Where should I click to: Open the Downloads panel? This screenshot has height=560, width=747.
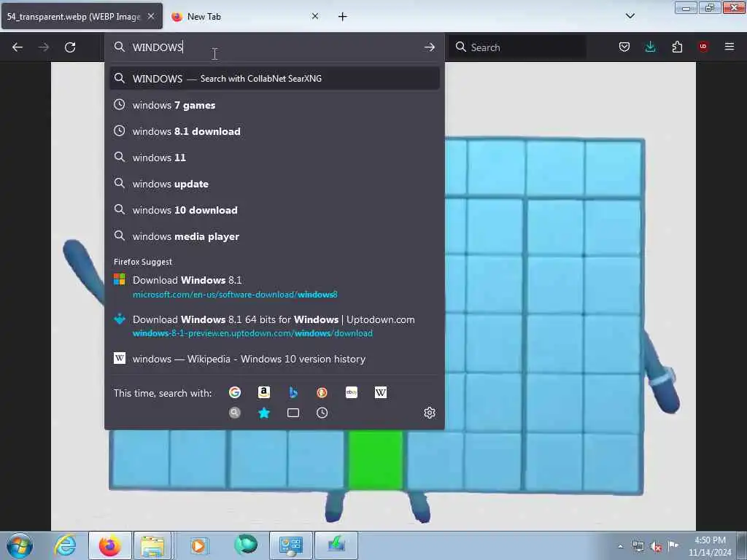coord(650,47)
